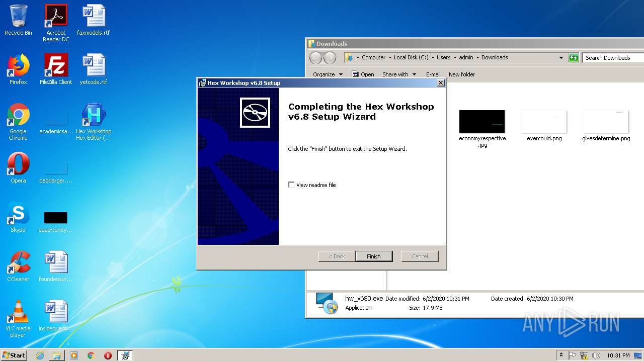Image resolution: width=644 pixels, height=362 pixels.
Task: Select the debtlarger desktop file
Action: tap(56, 171)
